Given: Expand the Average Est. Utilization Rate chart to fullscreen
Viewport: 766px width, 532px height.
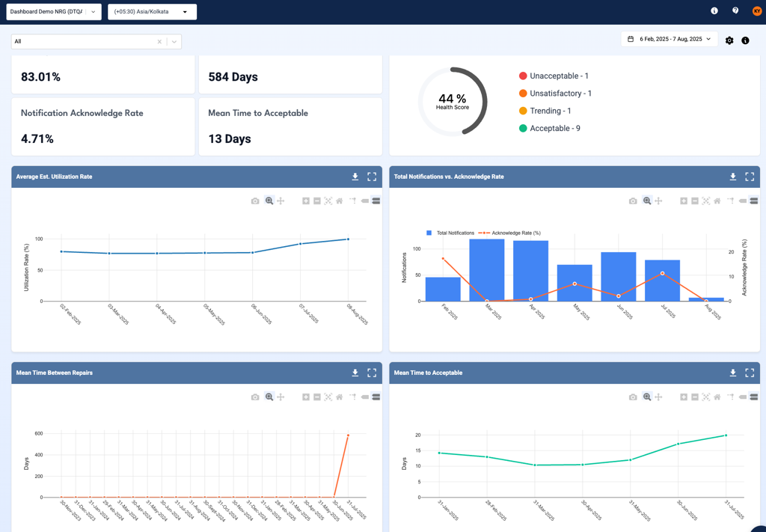Looking at the screenshot, I should coord(372,177).
